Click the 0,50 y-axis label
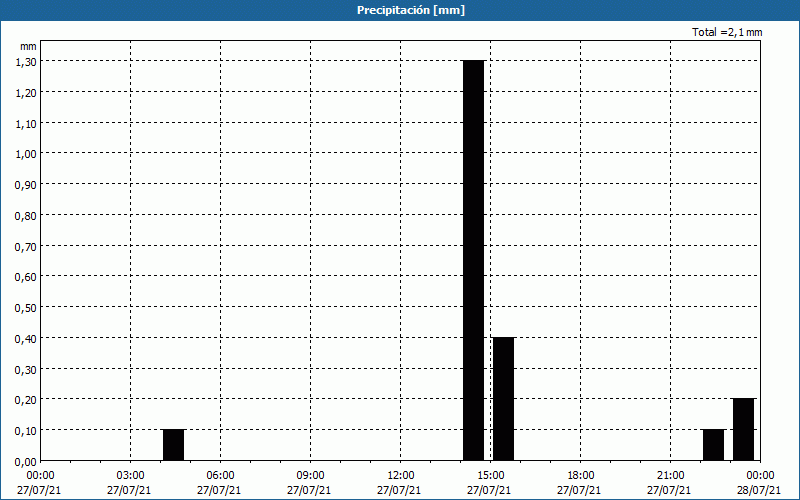Screen dimensions: 800x500 click(26, 308)
